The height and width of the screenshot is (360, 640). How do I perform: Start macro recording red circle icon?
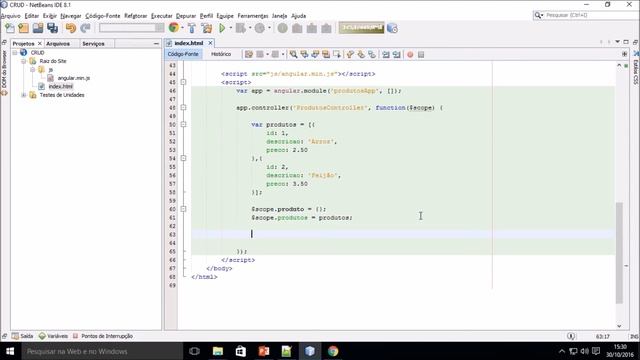(x=410, y=54)
